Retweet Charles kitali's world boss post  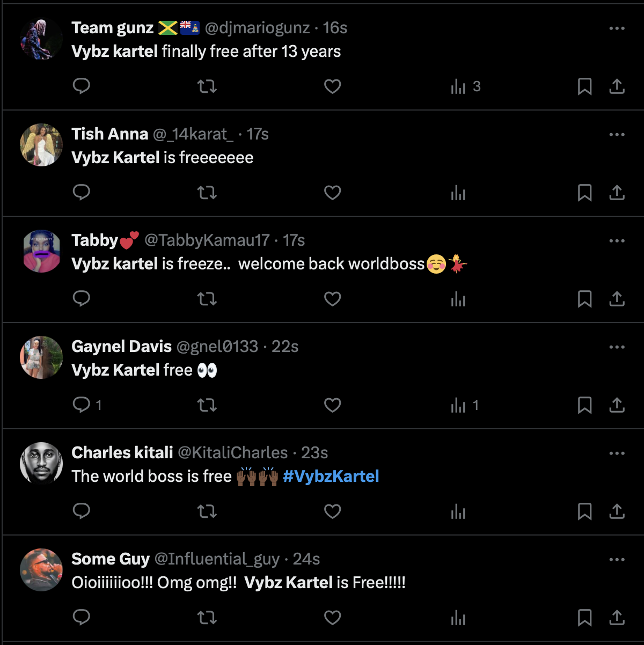[207, 511]
